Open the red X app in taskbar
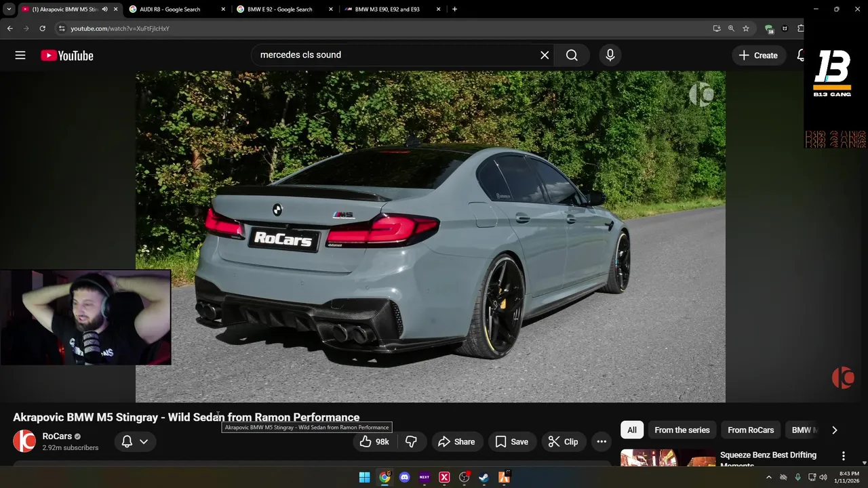 [x=444, y=477]
